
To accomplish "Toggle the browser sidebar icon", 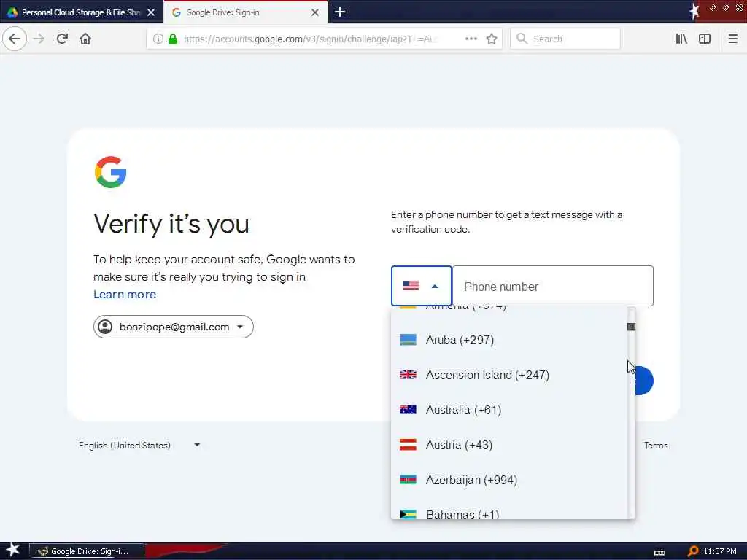I will point(705,39).
